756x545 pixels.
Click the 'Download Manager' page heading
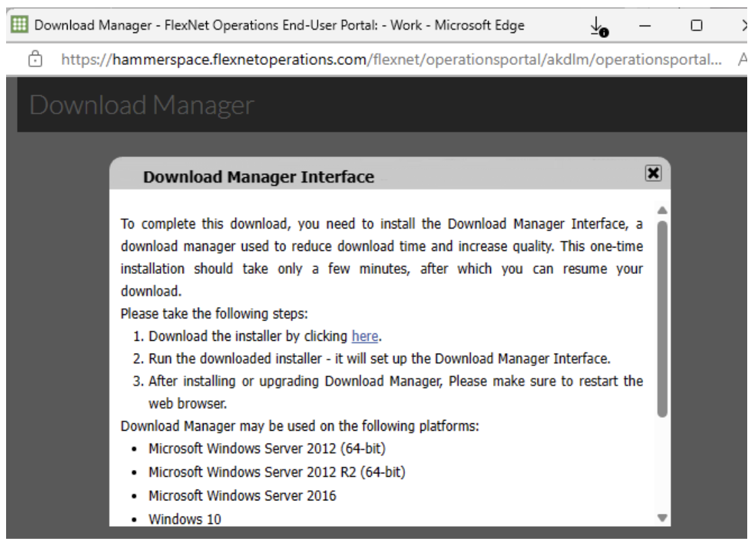(x=141, y=105)
